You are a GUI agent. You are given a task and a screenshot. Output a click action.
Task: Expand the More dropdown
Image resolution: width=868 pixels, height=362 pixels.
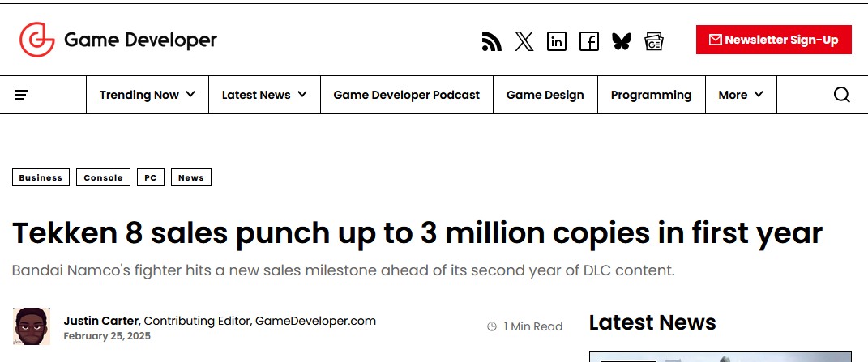(x=741, y=95)
